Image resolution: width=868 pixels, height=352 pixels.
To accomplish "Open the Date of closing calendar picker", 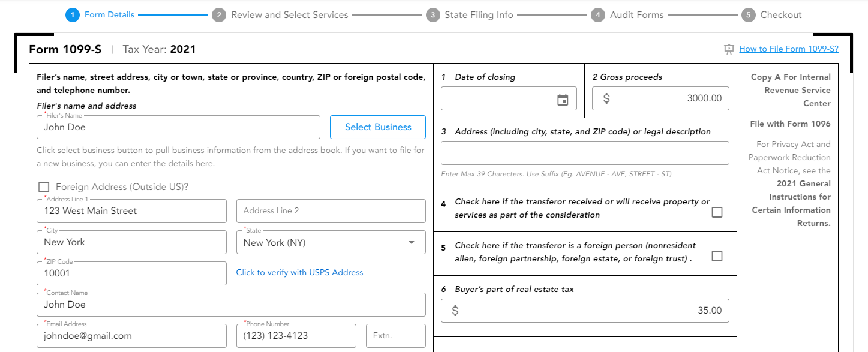I will pyautogui.click(x=562, y=100).
